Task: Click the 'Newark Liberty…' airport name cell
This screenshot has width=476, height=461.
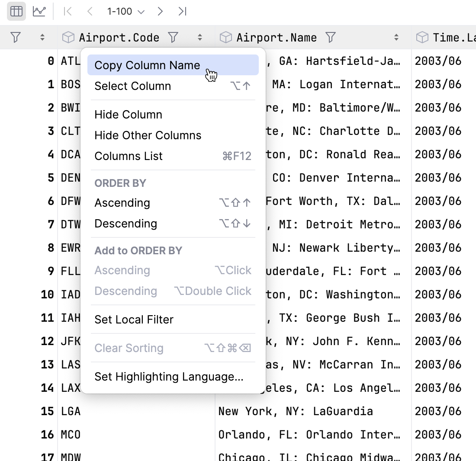Action: [338, 248]
